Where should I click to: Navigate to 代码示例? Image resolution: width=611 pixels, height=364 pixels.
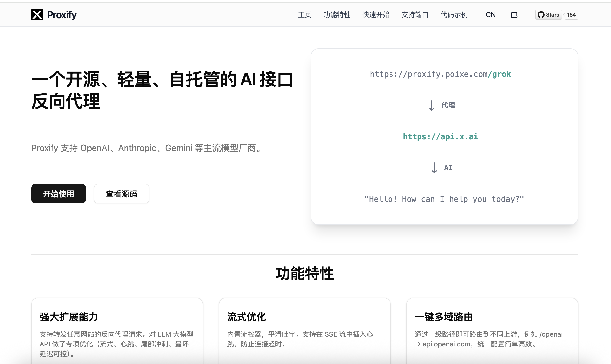454,15
